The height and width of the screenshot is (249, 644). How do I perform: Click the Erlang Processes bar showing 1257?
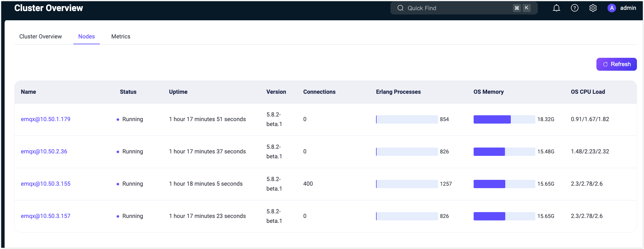407,184
